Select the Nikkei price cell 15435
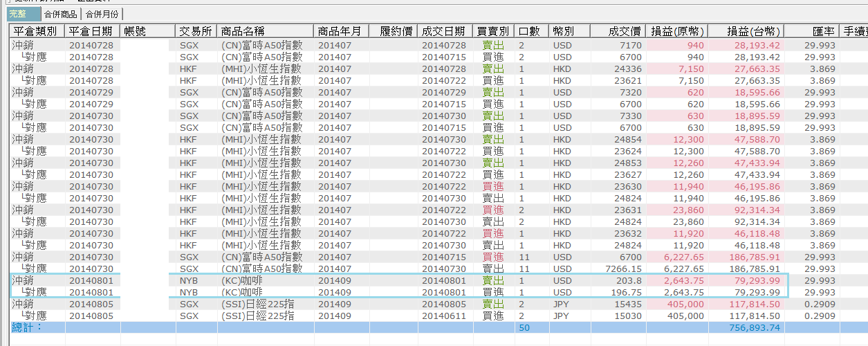 click(x=618, y=304)
